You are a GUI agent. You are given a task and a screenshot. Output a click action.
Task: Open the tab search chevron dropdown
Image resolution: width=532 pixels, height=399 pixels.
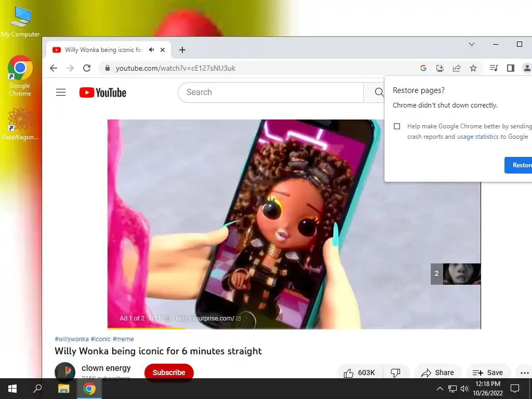coord(472,44)
